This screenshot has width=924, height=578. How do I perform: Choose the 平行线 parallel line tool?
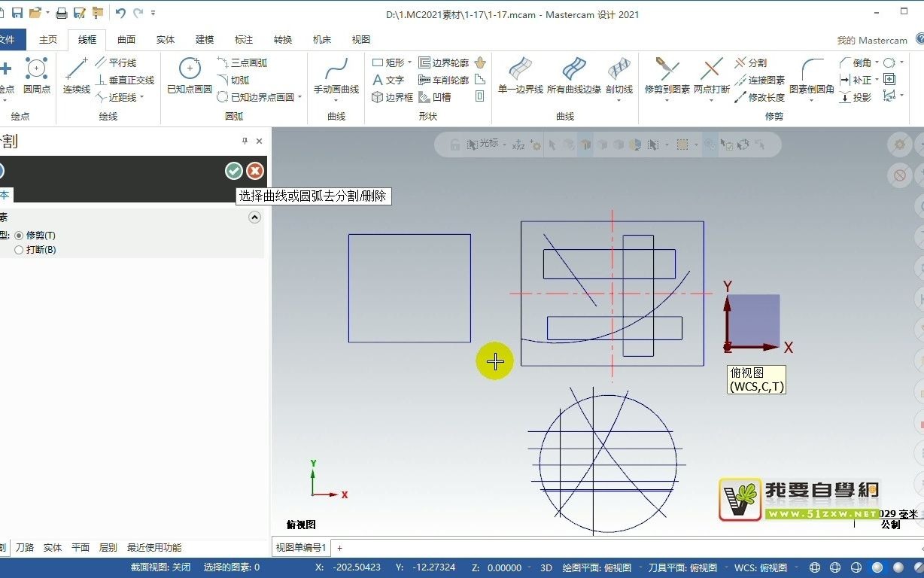tap(116, 63)
